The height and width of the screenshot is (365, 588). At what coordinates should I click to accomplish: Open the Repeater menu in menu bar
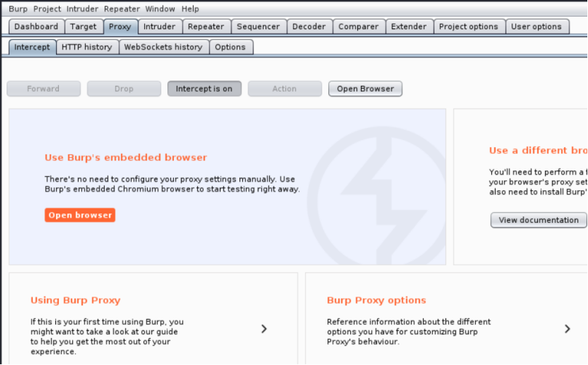[x=122, y=9]
